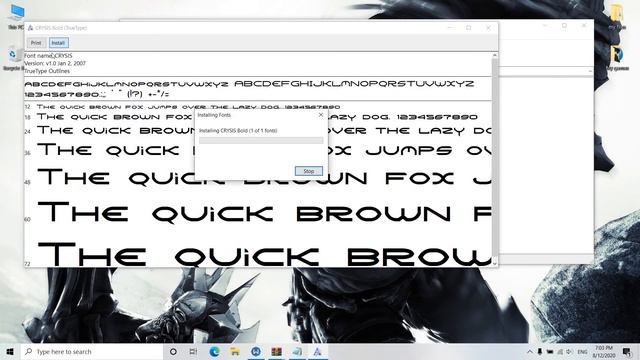The image size is (640, 360).
Task: Close the Installing Fonts dialog
Action: [320, 115]
